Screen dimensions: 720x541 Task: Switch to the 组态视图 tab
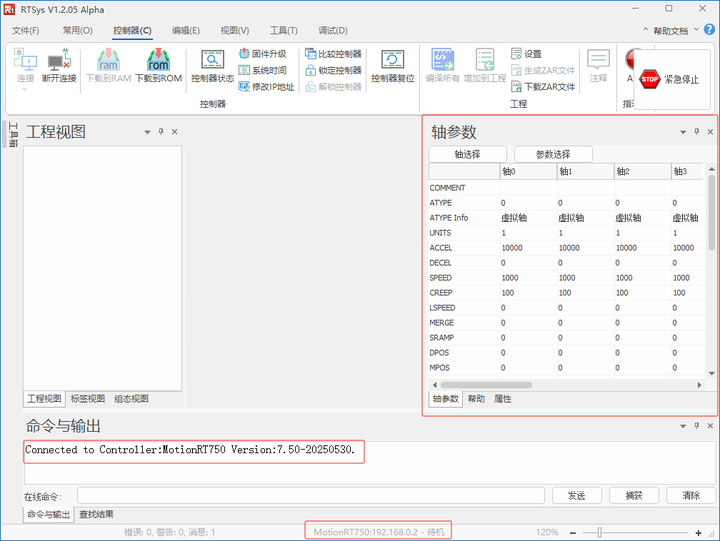[131, 399]
